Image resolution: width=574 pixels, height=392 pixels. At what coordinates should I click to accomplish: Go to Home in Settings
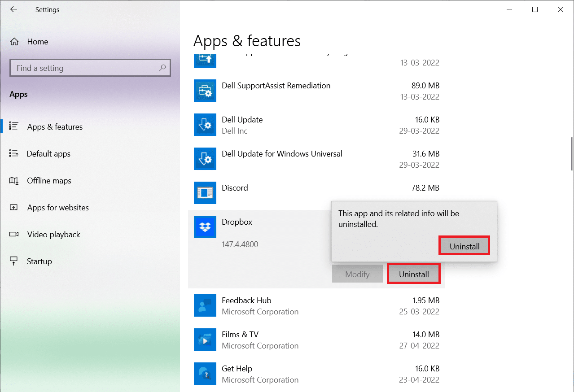(90, 42)
